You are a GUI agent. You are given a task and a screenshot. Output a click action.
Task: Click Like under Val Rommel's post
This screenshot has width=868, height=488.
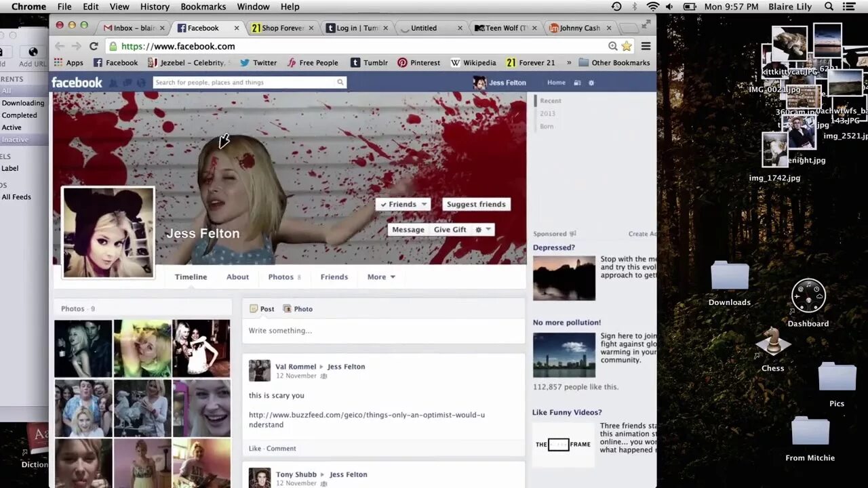[255, 448]
